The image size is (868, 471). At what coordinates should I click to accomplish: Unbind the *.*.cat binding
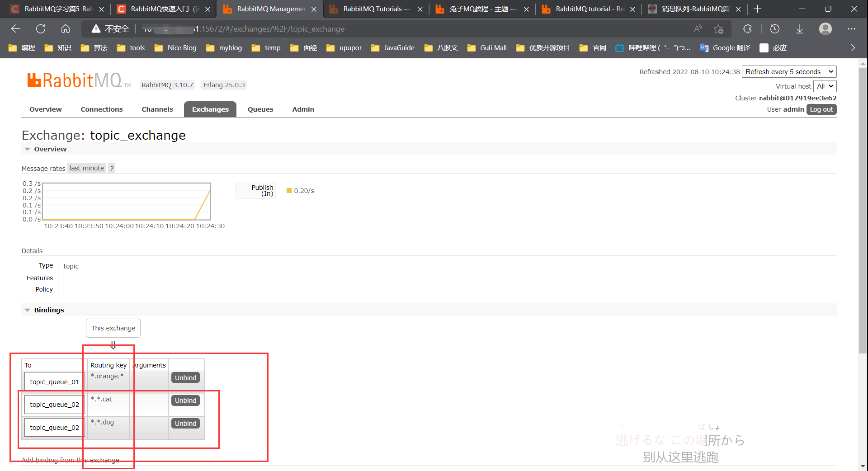pos(186,400)
